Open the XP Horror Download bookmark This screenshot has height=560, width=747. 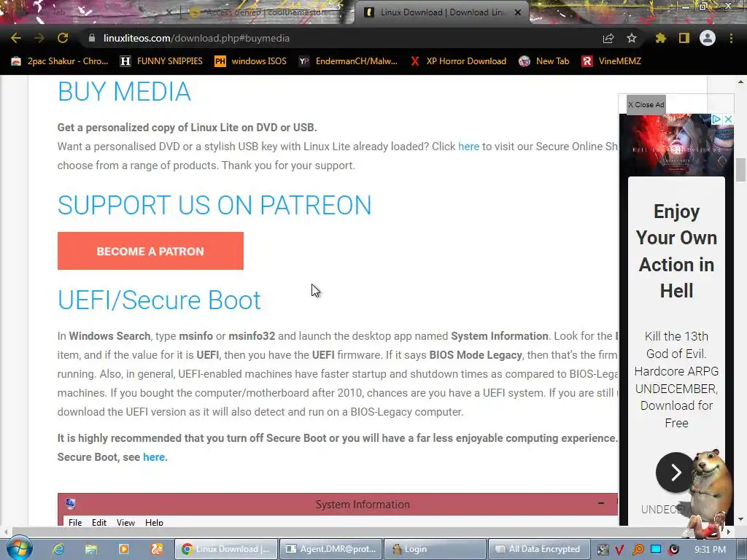tap(458, 61)
